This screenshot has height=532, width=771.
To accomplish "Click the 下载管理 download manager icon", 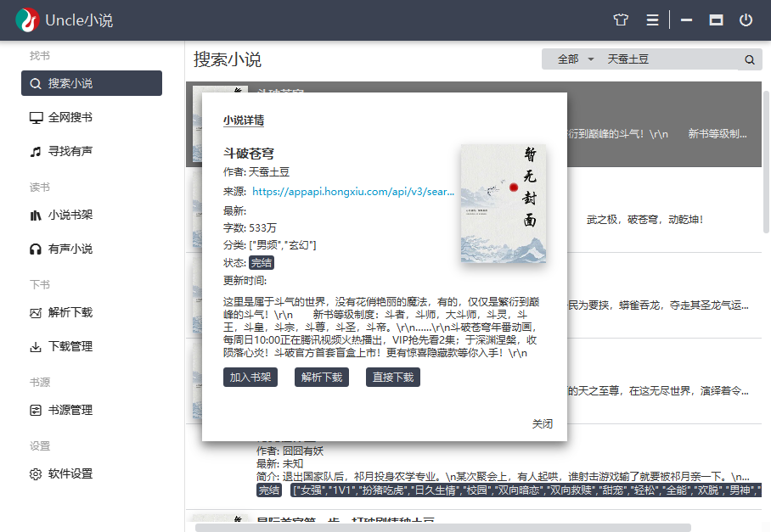I will click(x=34, y=348).
